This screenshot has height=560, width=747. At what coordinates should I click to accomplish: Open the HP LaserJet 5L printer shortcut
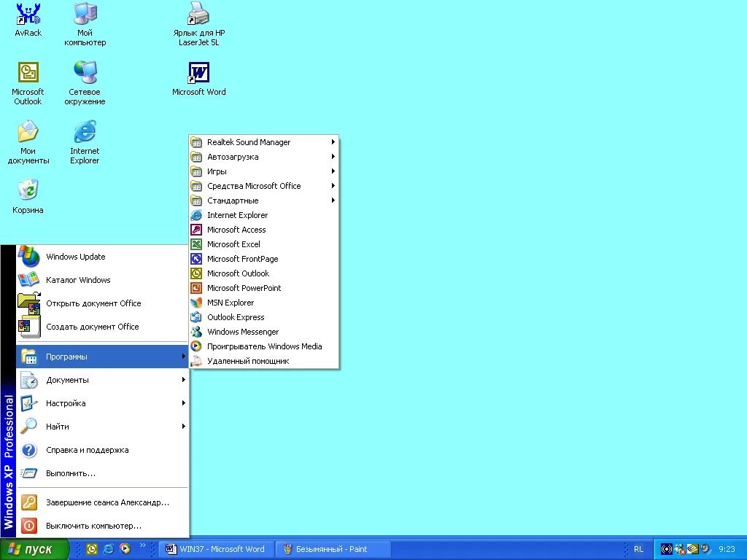point(198,24)
